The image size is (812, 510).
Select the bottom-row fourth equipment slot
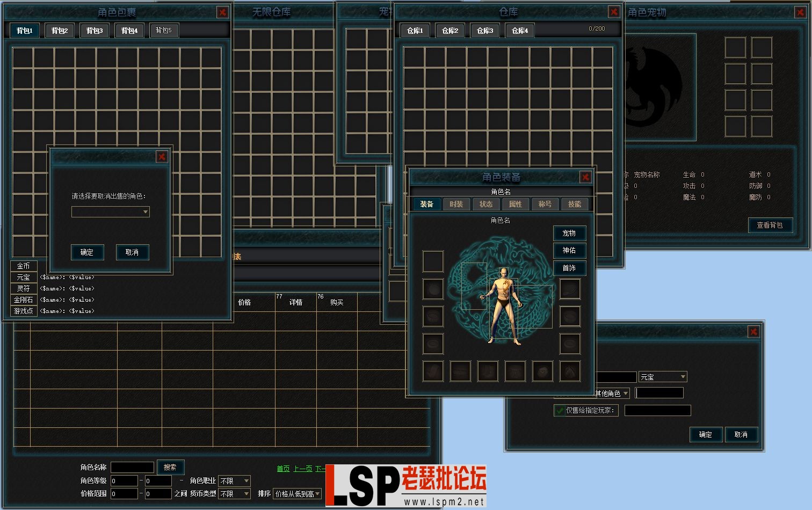pos(515,371)
